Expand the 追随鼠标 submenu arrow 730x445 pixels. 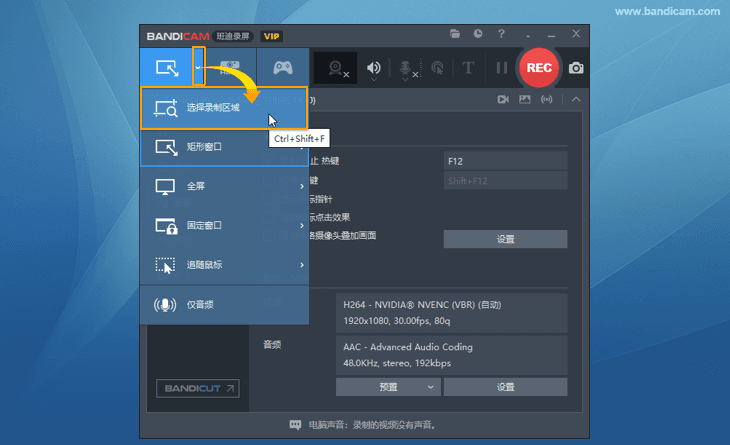(302, 265)
